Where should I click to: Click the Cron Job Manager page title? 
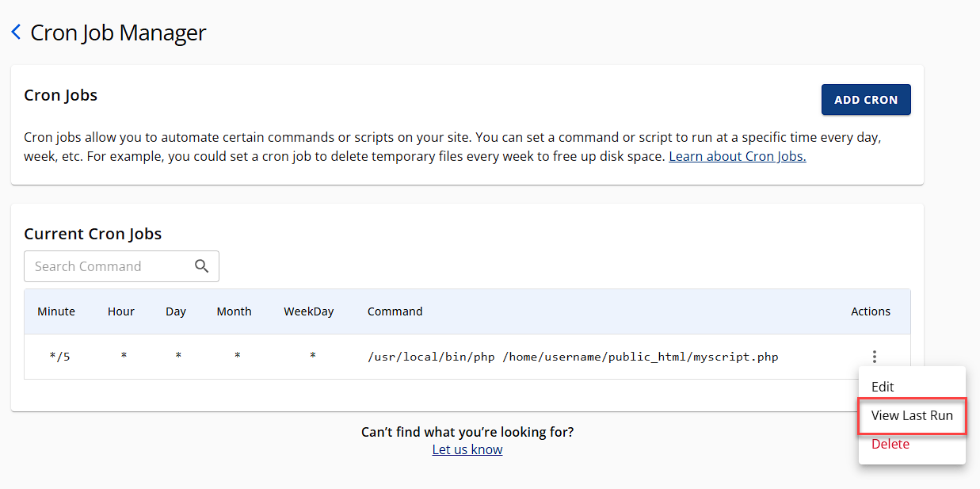pyautogui.click(x=118, y=32)
